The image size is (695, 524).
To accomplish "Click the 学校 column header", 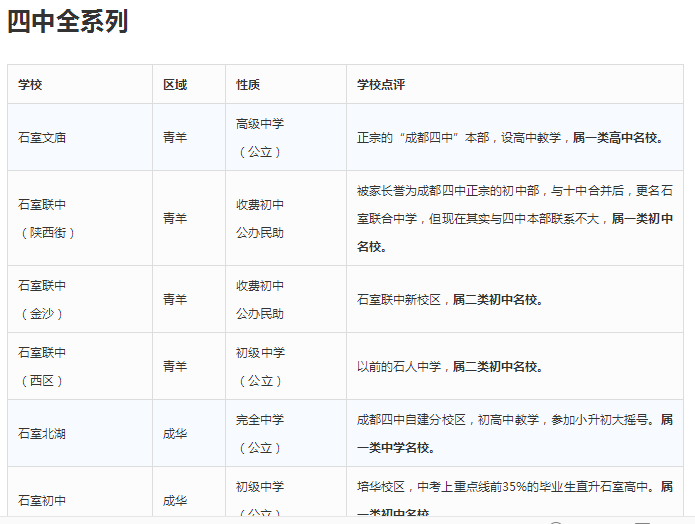I will pos(31,85).
